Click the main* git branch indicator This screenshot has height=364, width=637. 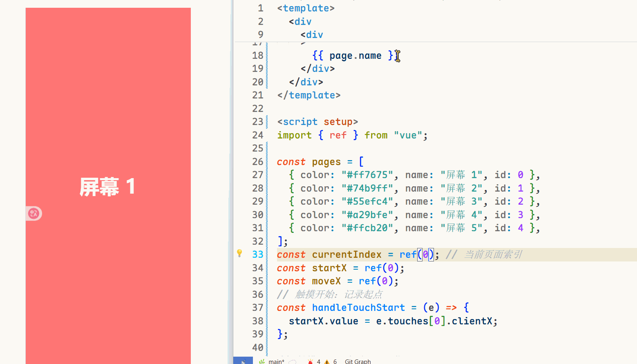coord(272,361)
